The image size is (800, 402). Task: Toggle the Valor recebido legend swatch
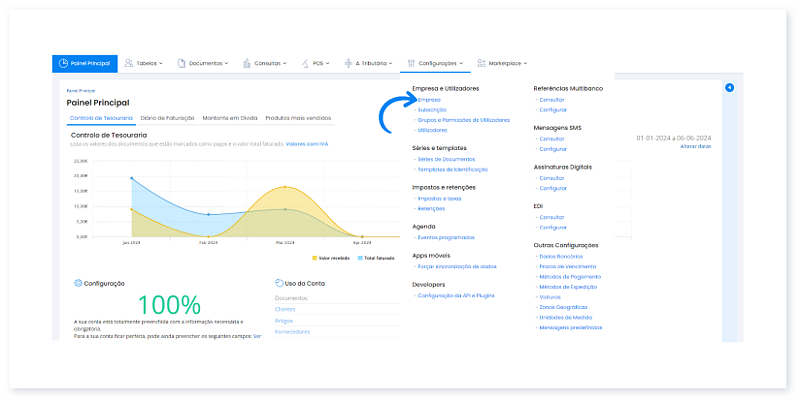(315, 257)
